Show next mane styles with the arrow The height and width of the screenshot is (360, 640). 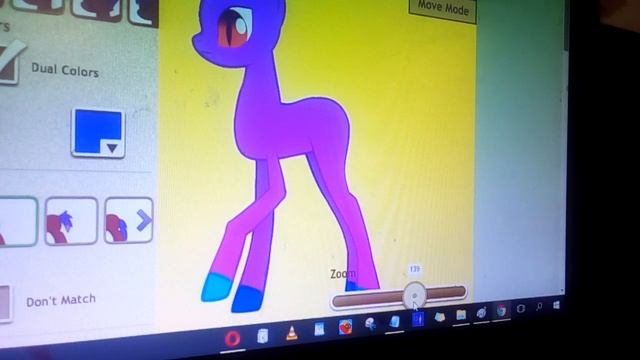(x=144, y=220)
